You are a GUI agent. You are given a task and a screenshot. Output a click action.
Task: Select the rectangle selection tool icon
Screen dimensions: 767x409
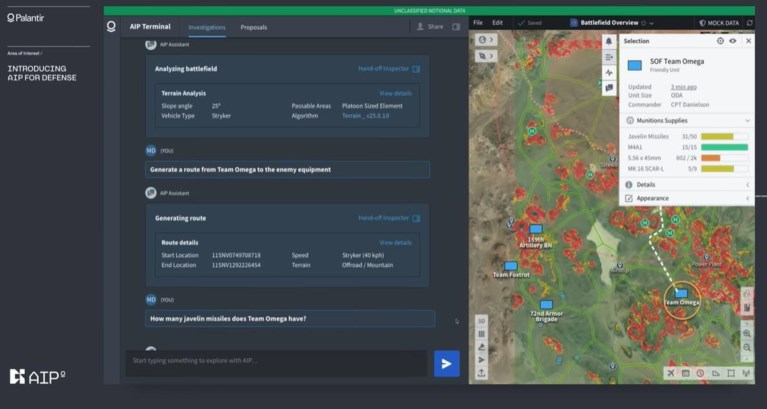coord(731,373)
